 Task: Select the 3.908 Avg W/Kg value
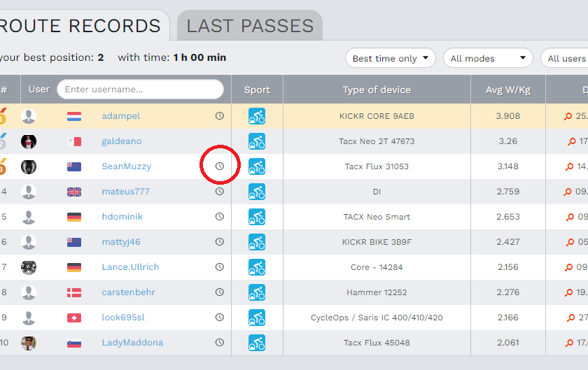click(x=508, y=116)
